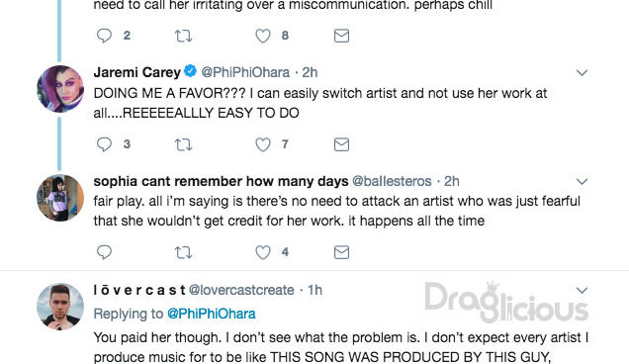The image size is (629, 364).
Task: Reply to sophia's fair play tweet
Action: point(104,252)
